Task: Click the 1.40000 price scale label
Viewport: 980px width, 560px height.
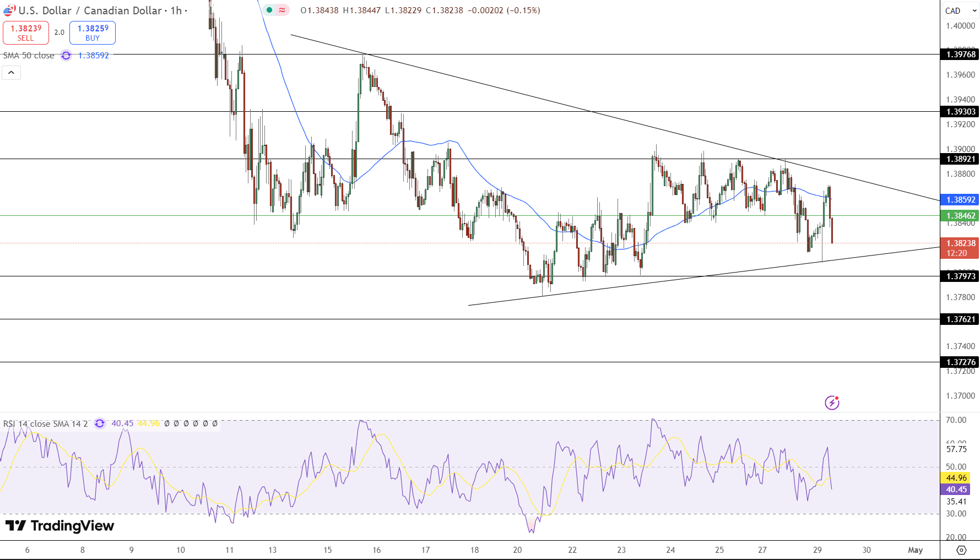Action: click(960, 26)
